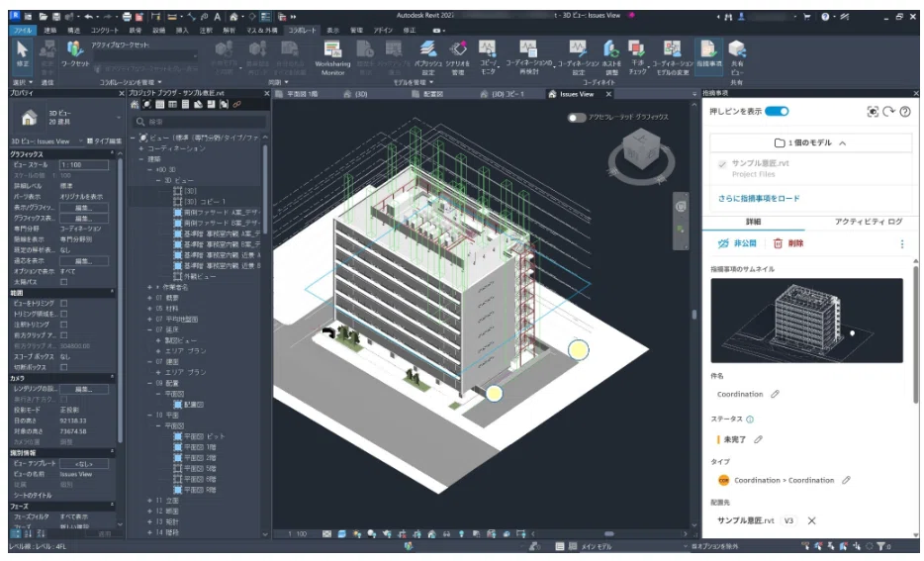The height and width of the screenshot is (561, 924).
Task: Switch to the 注釈 ribbon tab
Action: tap(206, 30)
